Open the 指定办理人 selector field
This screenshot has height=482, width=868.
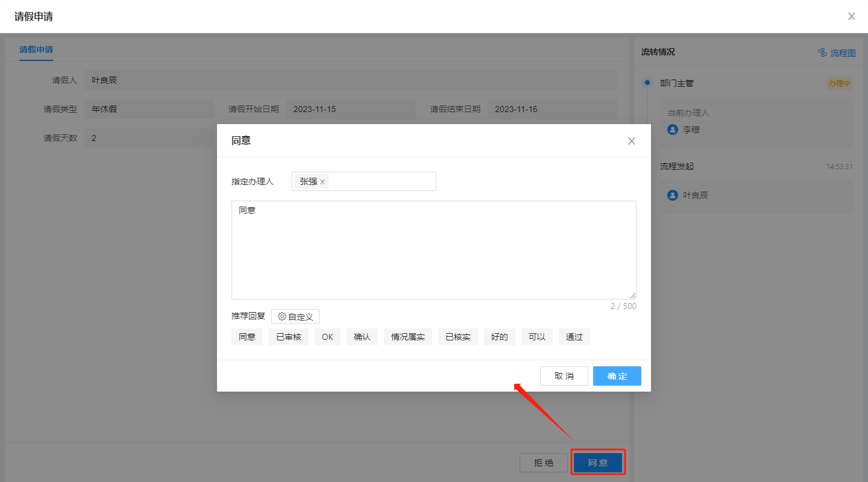click(x=381, y=181)
